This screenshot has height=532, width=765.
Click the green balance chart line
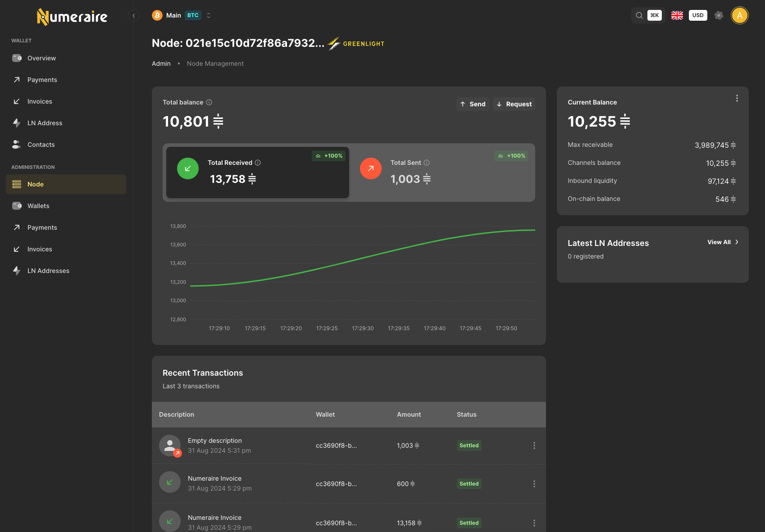363,257
